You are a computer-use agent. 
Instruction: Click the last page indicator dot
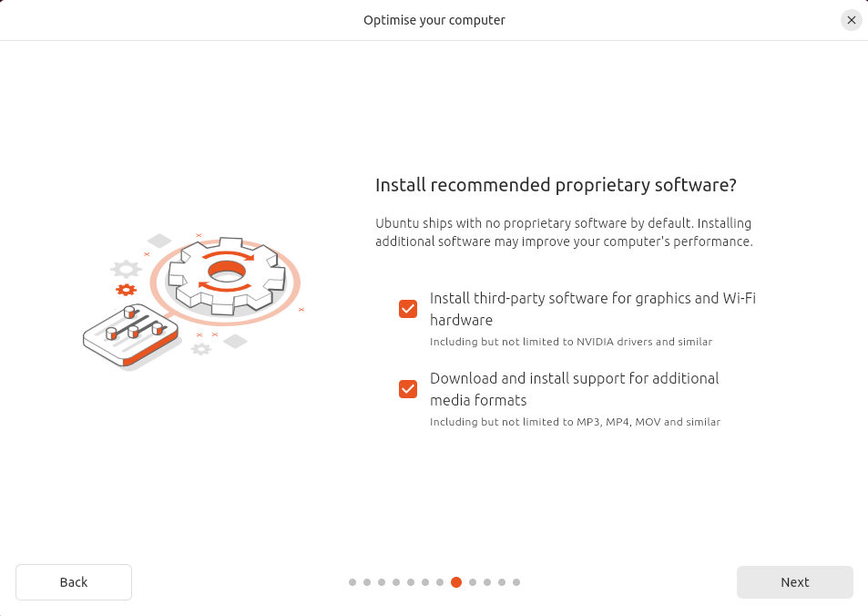[516, 582]
